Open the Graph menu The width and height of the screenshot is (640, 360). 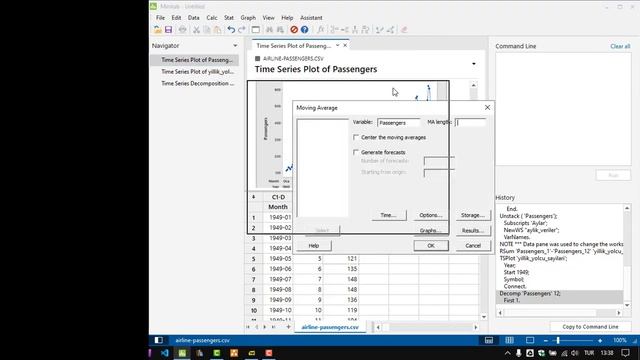[248, 18]
